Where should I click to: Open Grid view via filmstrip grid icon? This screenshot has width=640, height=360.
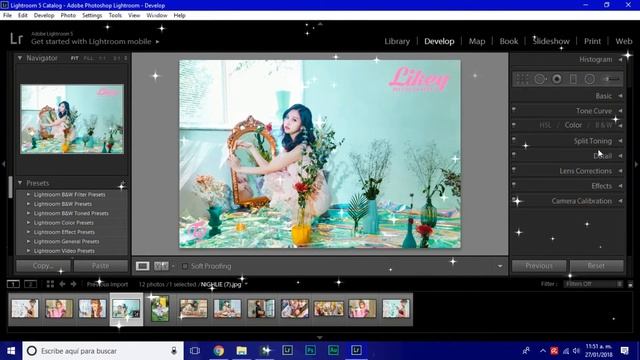tap(50, 284)
